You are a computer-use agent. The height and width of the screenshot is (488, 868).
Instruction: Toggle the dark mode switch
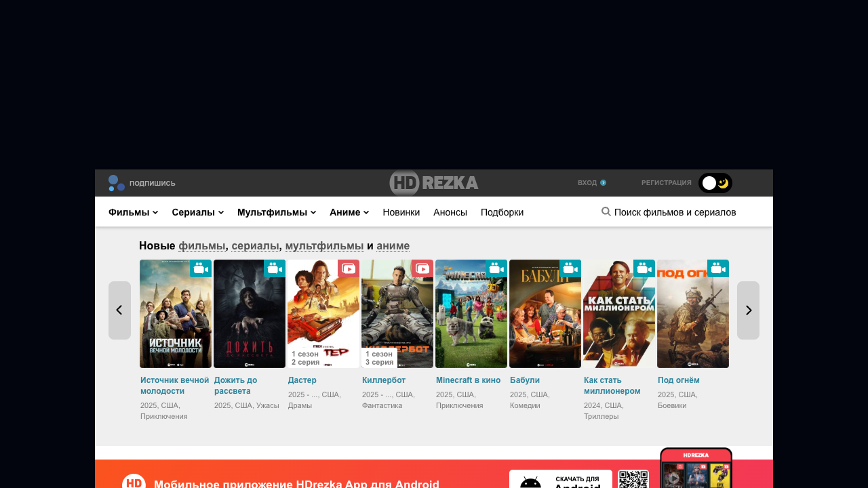(715, 183)
